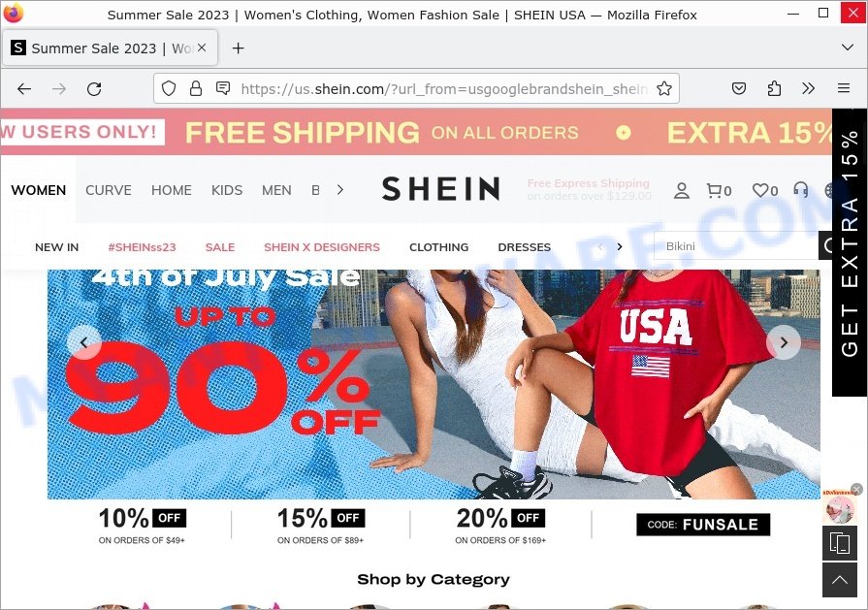Open the DRESSES navigation link
868x610 pixels.
pos(525,247)
